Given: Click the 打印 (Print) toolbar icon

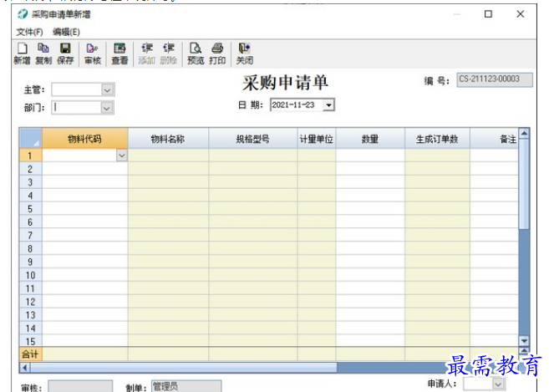Looking at the screenshot, I should 217,53.
